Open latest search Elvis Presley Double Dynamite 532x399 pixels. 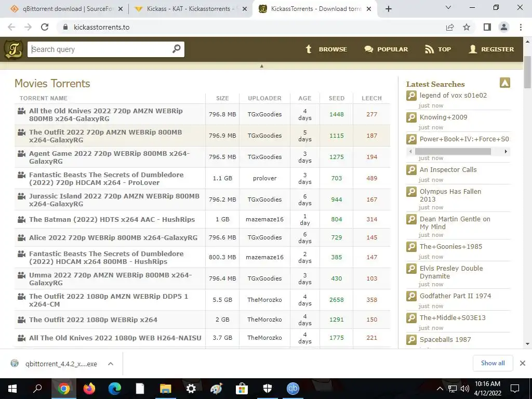click(451, 272)
